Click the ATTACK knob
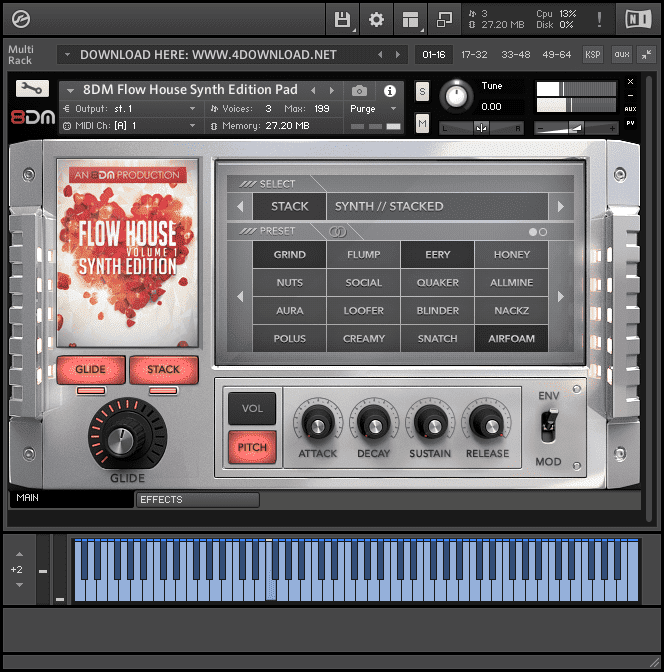Image resolution: width=664 pixels, height=672 pixels. coord(318,422)
